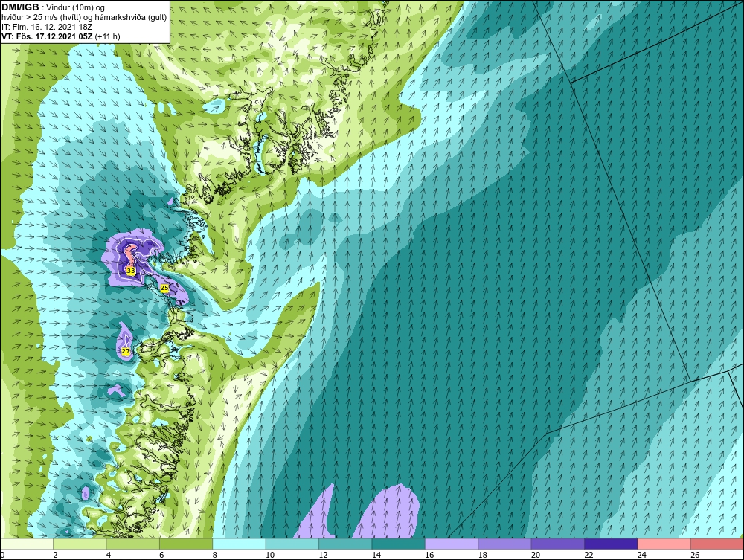Click the 14-16 m/s dark teal swatch
Image resolution: width=744 pixels, height=560 pixels.
pyautogui.click(x=399, y=544)
